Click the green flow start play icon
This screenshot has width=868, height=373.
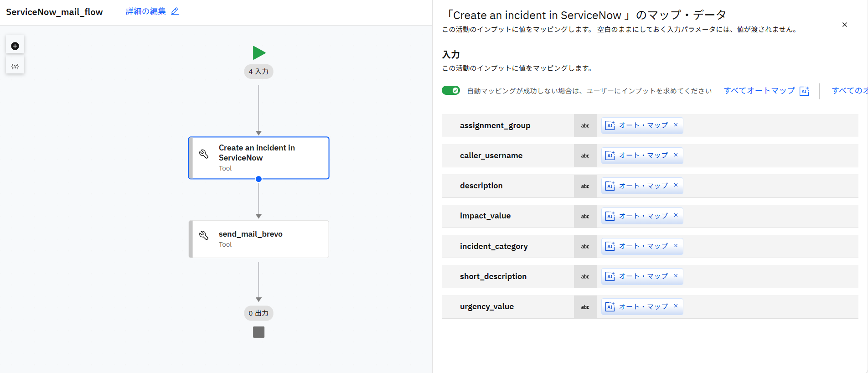click(x=259, y=53)
